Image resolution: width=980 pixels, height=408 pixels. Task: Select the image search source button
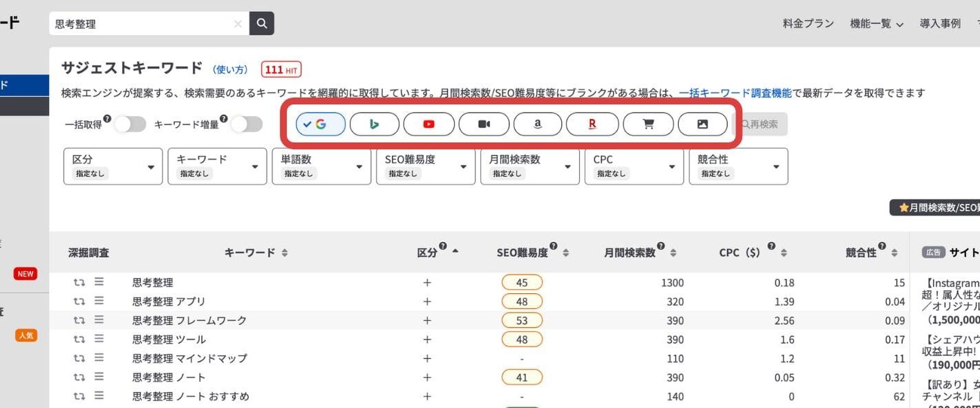pos(703,124)
